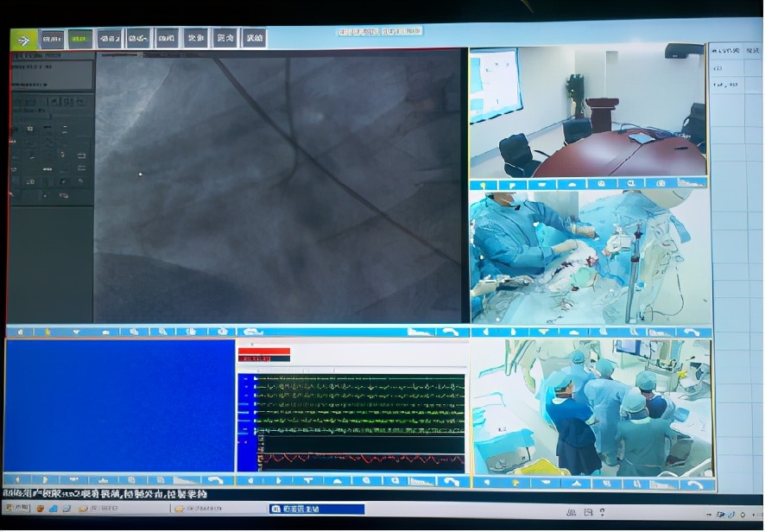Screen dimensions: 765x532
Task: Pan left on the blue blank pane bar
Action: click(17, 480)
